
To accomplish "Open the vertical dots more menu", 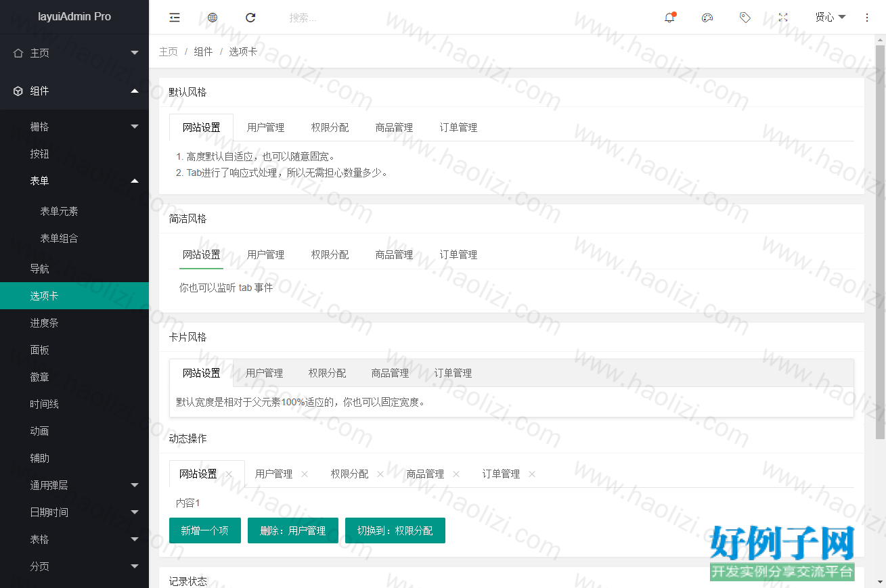I will point(867,18).
